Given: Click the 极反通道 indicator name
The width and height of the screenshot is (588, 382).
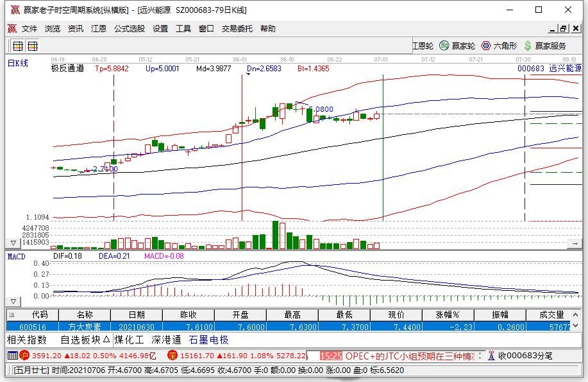Looking at the screenshot, I should pyautogui.click(x=67, y=68).
